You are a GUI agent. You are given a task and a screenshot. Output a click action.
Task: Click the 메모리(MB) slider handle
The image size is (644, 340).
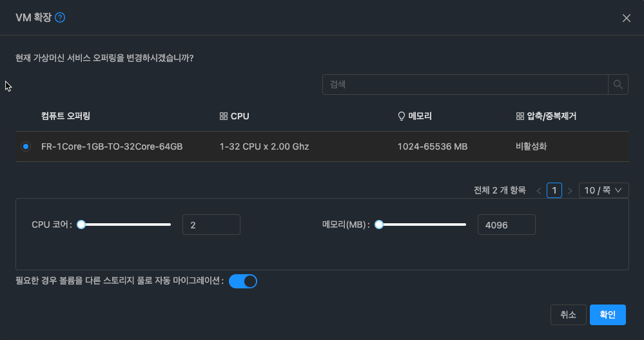379,225
